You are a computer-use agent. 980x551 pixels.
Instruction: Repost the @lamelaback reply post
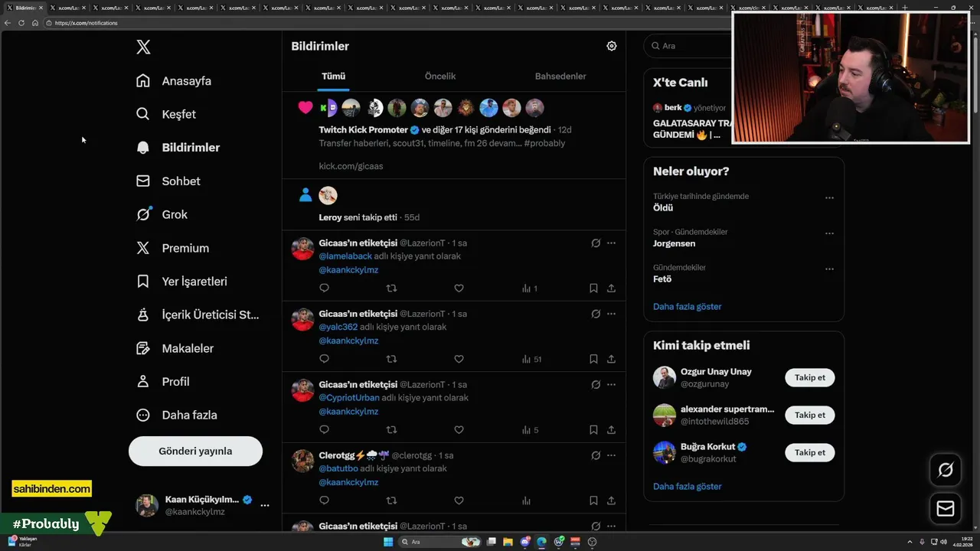(391, 289)
